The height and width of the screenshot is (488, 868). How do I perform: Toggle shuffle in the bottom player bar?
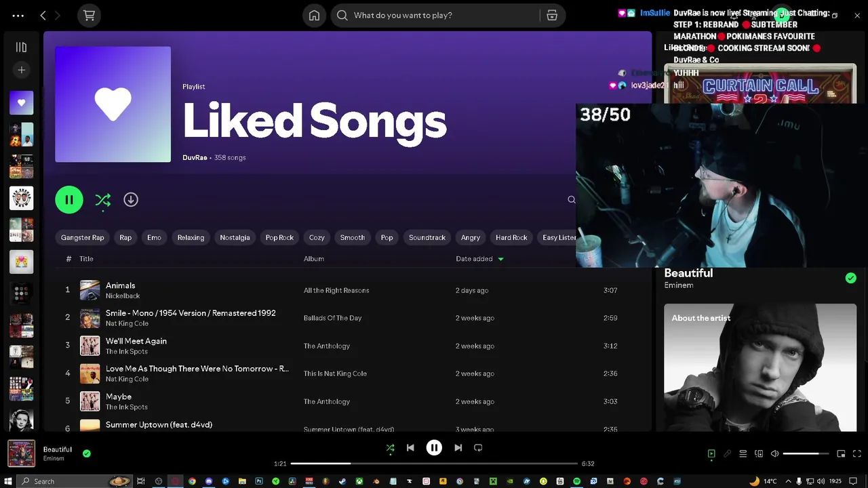click(x=390, y=448)
